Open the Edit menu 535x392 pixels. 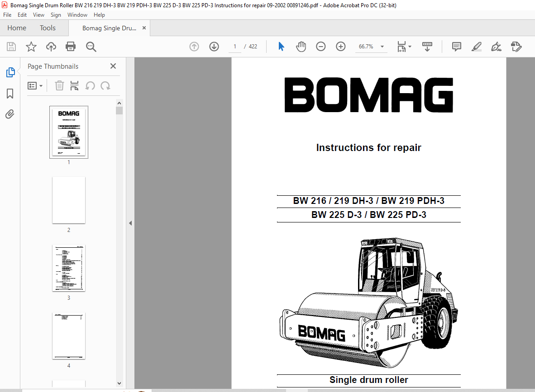click(x=22, y=15)
